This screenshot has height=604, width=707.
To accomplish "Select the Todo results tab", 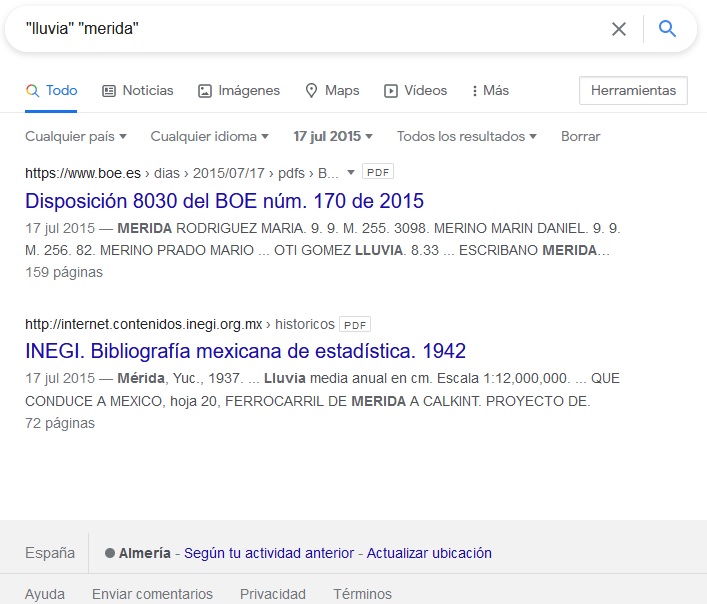I will [51, 91].
